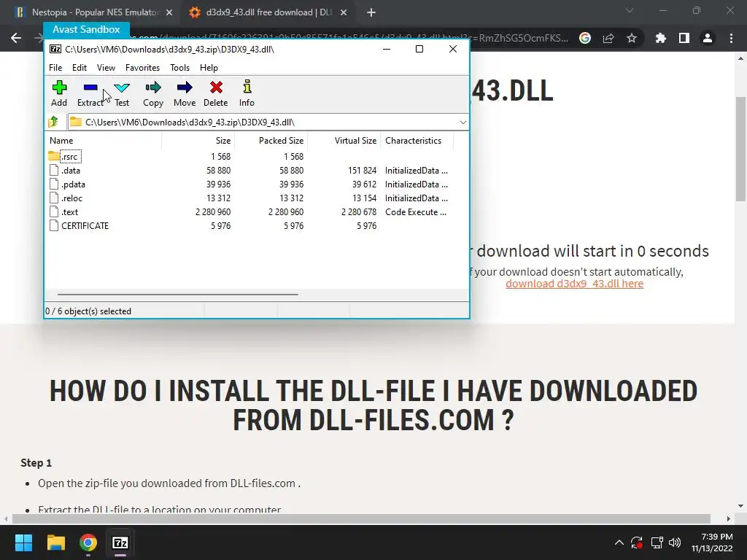Select the .rsrc folder icon
Screen dimensions: 747x560
(54, 156)
